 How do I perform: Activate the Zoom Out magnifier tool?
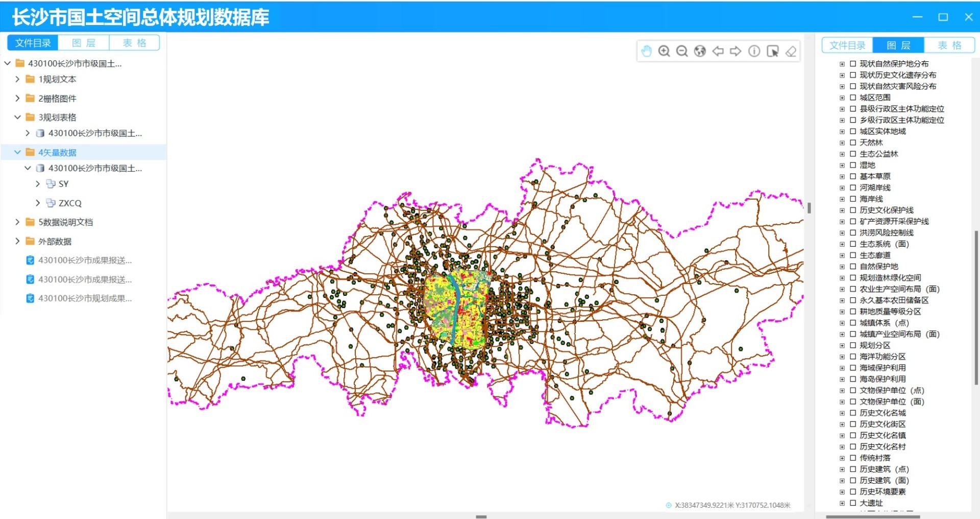point(682,51)
